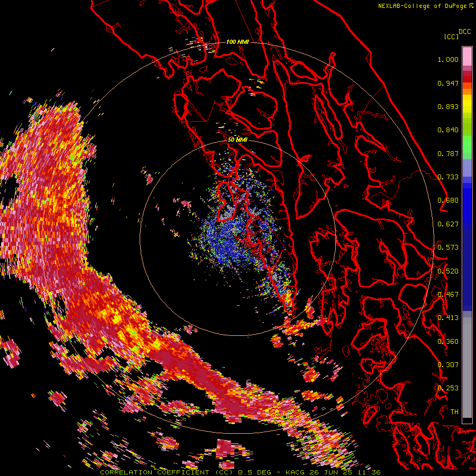Image resolution: width=476 pixels, height=476 pixels.
Task: Pick the yellow band of the color scale
Action: (x=467, y=104)
